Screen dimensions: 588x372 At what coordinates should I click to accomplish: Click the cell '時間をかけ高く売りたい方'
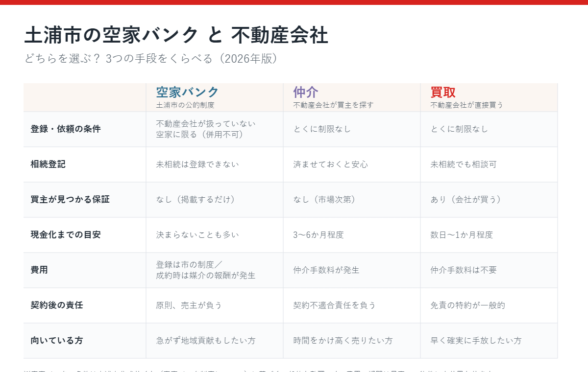click(343, 341)
